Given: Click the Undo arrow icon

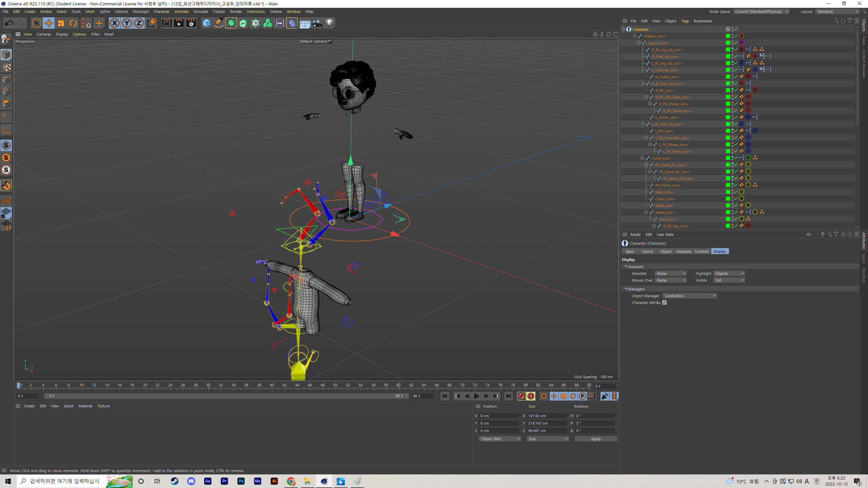Looking at the screenshot, I should pos(9,23).
